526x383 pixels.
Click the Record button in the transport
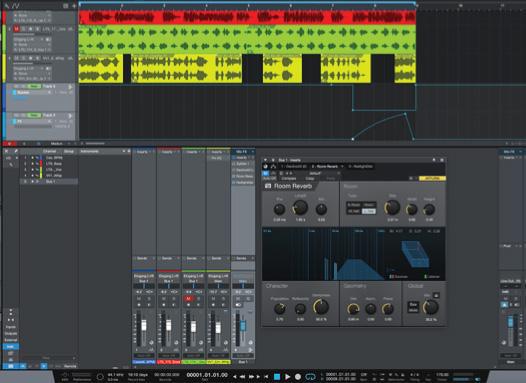pyautogui.click(x=298, y=377)
